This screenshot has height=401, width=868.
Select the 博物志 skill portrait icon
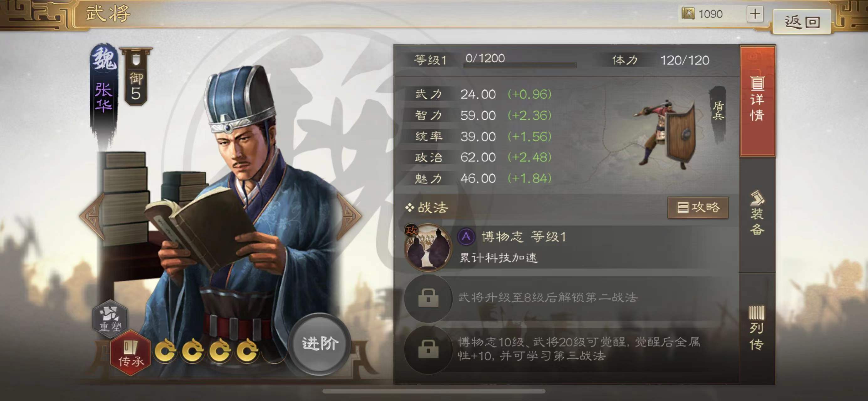click(428, 247)
